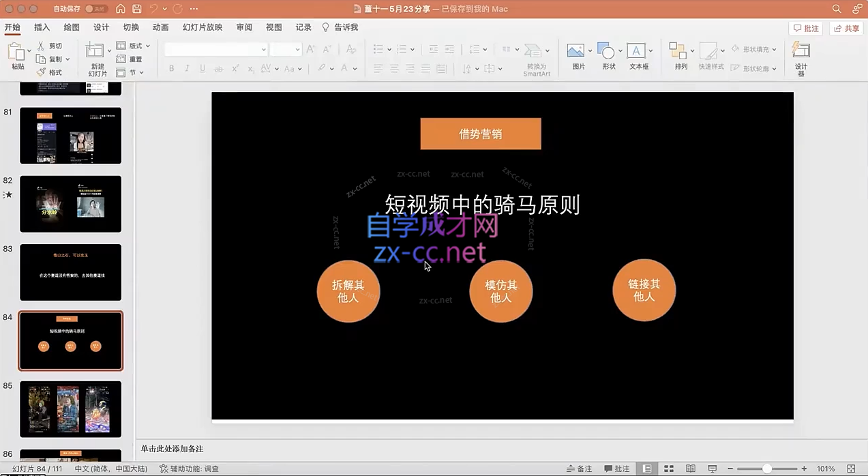The height and width of the screenshot is (476, 868).
Task: Click the Redo arrow icon
Action: tap(178, 9)
